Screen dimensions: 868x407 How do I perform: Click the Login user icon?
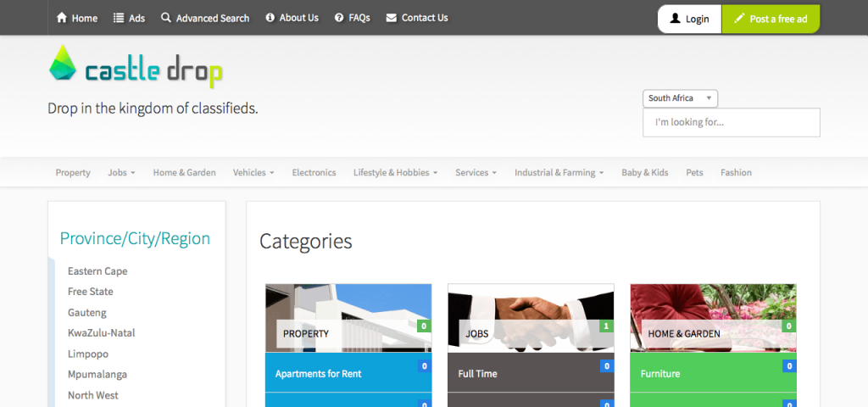tap(675, 19)
